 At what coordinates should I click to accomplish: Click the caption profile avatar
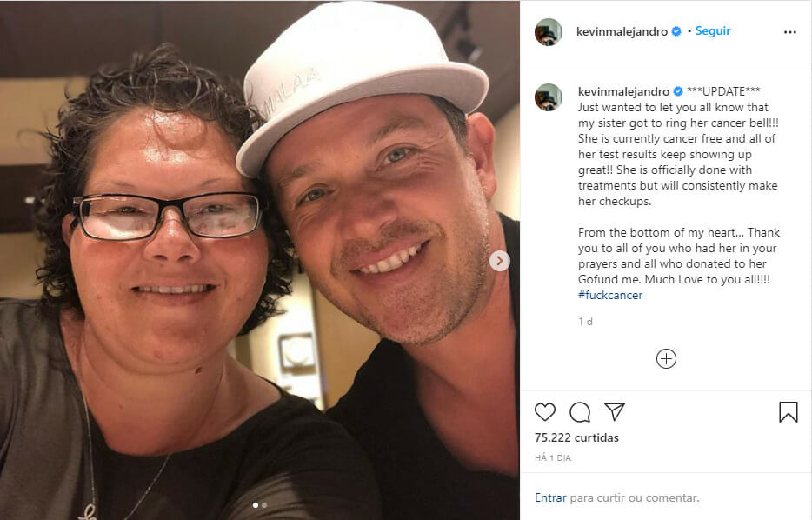549,97
